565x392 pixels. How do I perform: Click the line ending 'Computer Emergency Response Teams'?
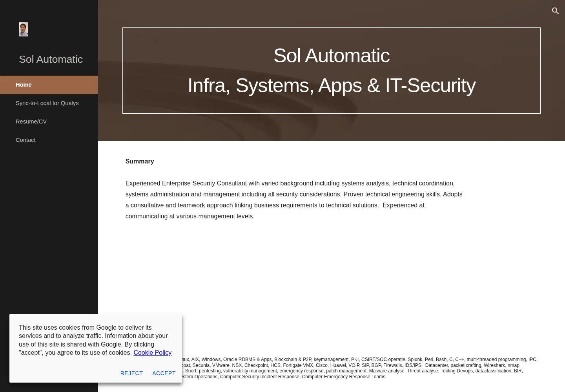(284, 377)
